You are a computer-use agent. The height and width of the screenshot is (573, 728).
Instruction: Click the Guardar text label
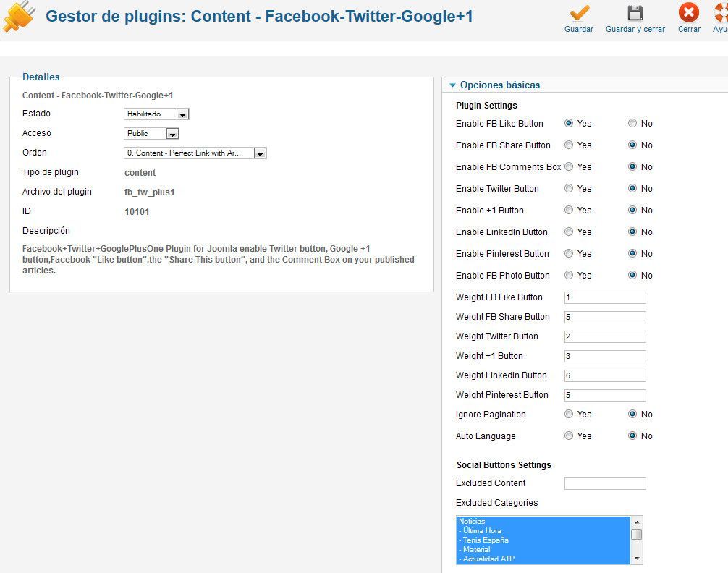click(x=579, y=29)
